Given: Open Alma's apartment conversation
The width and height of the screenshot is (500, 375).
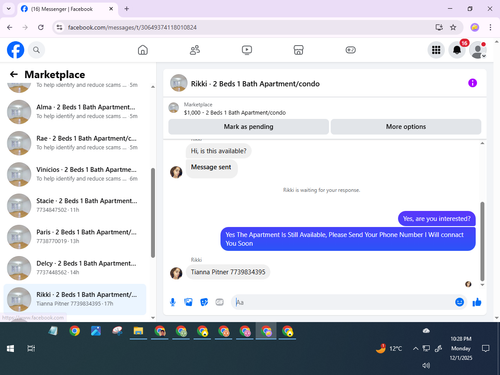Looking at the screenshot, I should pos(75,112).
